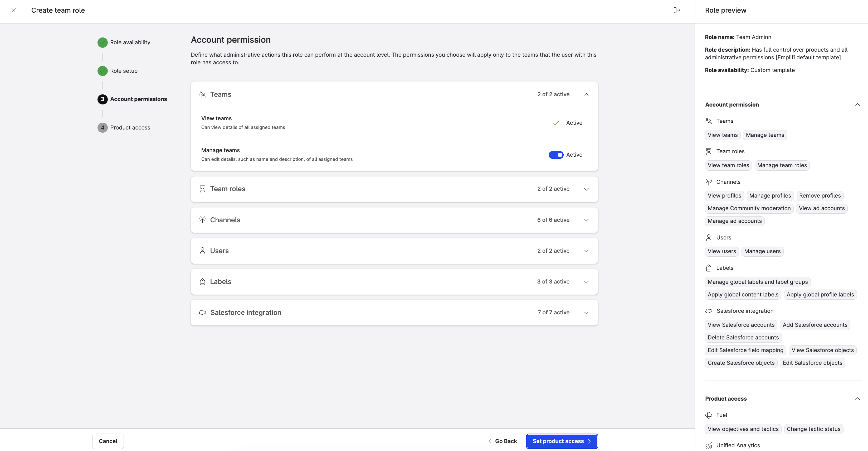Click the View teams active checkmark icon
868x451 pixels.
point(556,123)
